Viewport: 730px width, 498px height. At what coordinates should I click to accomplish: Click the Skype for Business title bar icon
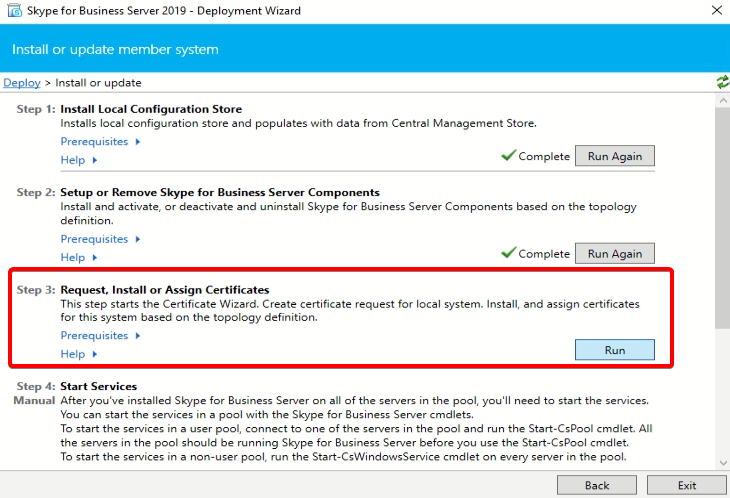pos(14,11)
